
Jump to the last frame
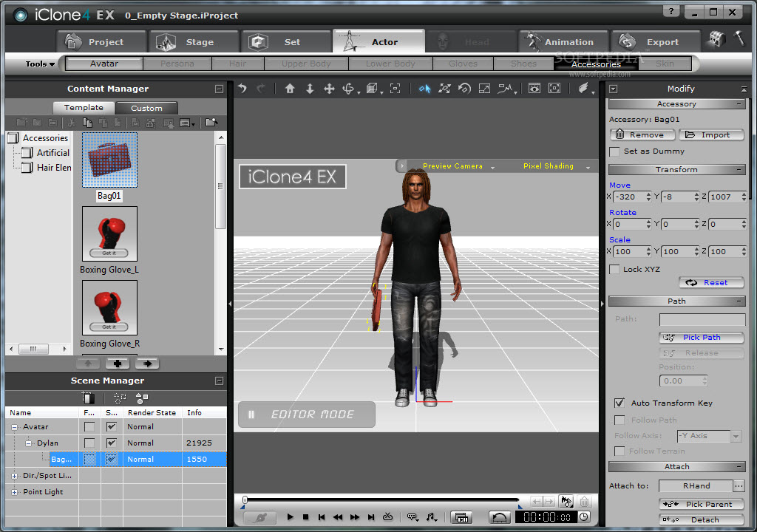pyautogui.click(x=371, y=517)
